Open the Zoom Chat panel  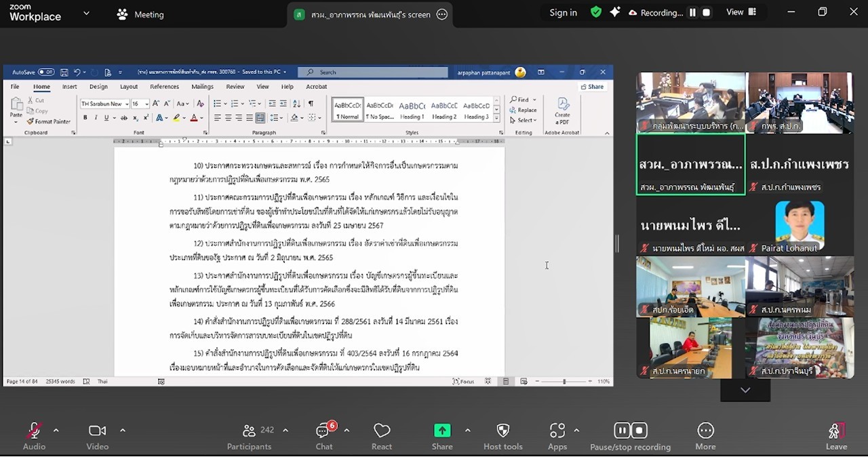point(323,431)
